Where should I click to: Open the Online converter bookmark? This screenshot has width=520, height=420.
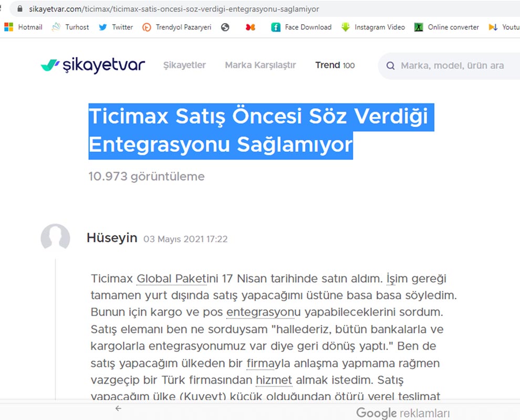[446, 27]
